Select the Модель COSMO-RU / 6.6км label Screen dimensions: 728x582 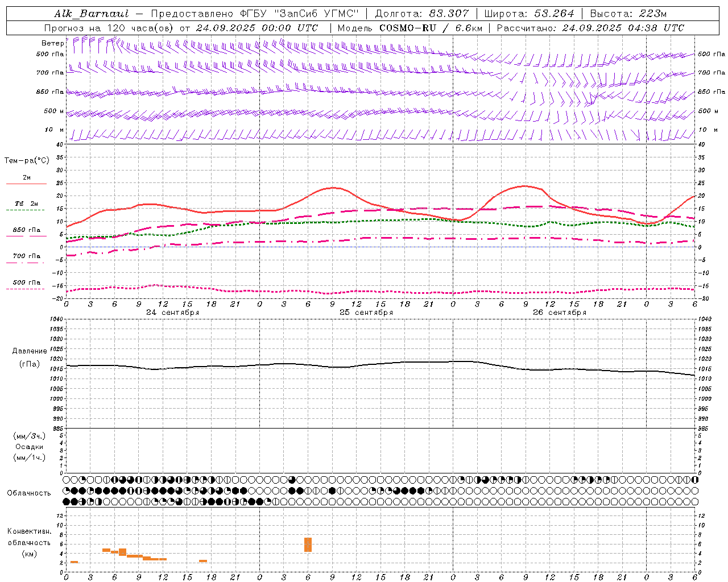tap(410, 28)
